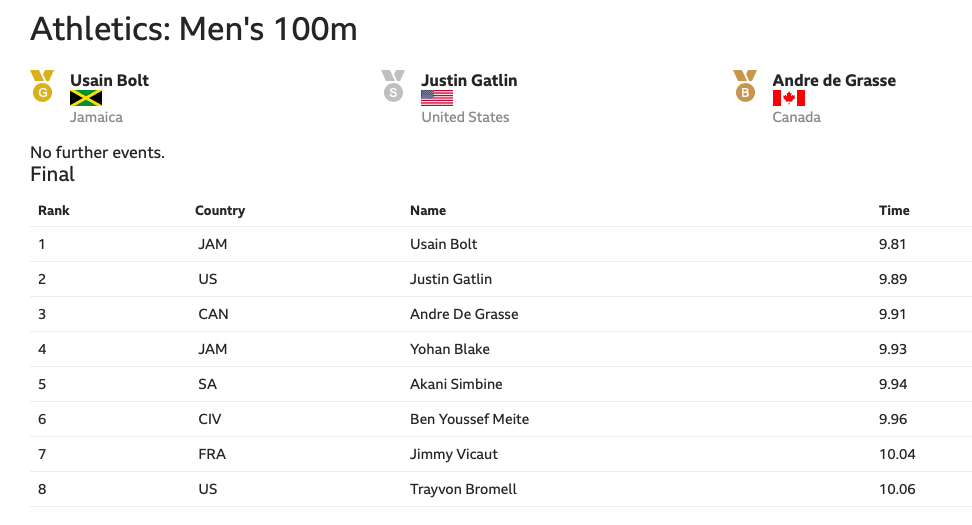Click Jimmy Vicaut's 10.04 time
The image size is (972, 525).
898,454
